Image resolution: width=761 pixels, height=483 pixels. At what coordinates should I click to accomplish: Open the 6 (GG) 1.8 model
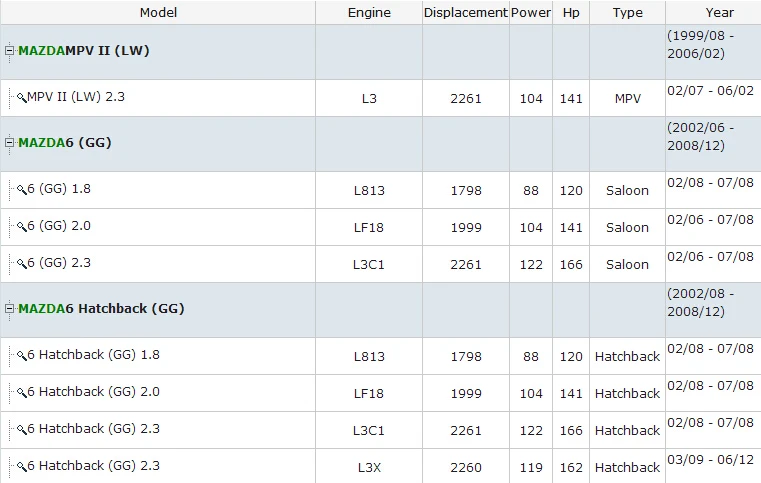(x=59, y=188)
